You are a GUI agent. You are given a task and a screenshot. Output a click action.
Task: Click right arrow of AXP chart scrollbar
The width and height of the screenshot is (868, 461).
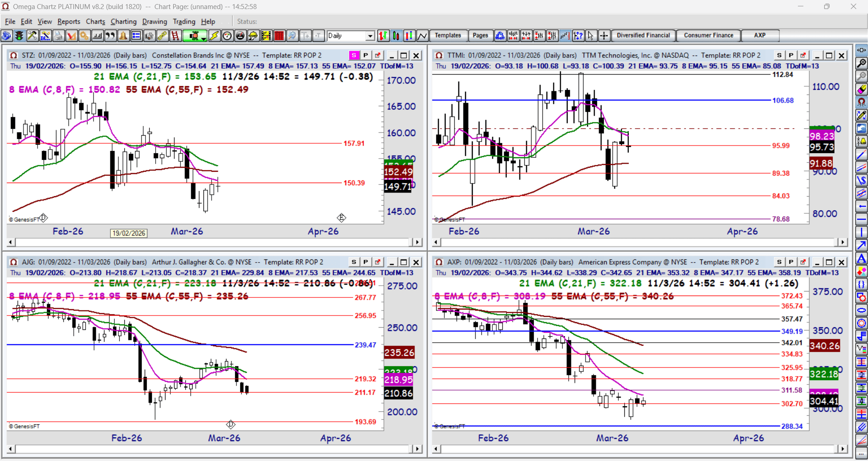[843, 449]
